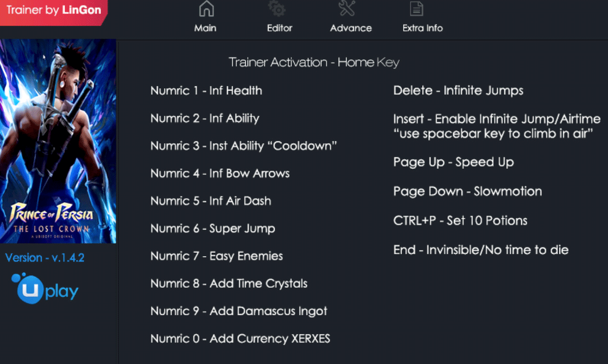Click Page Up Speed Up option
The width and height of the screenshot is (608, 364).
[x=453, y=162]
